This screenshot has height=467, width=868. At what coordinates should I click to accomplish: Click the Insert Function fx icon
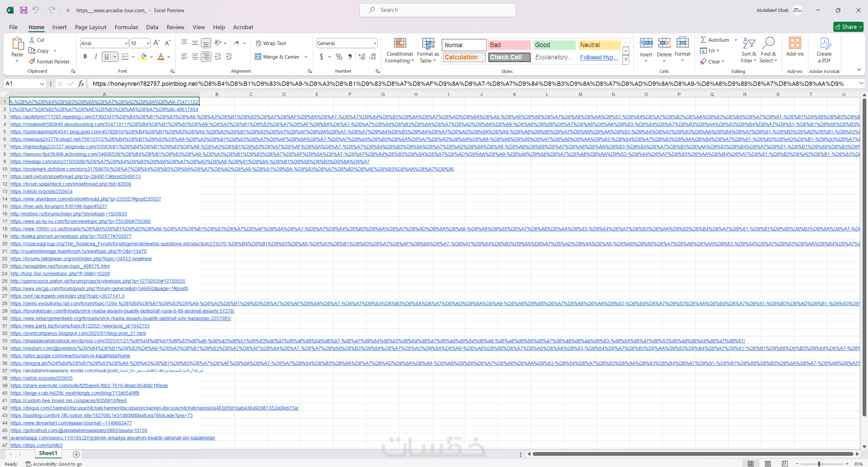tap(81, 83)
